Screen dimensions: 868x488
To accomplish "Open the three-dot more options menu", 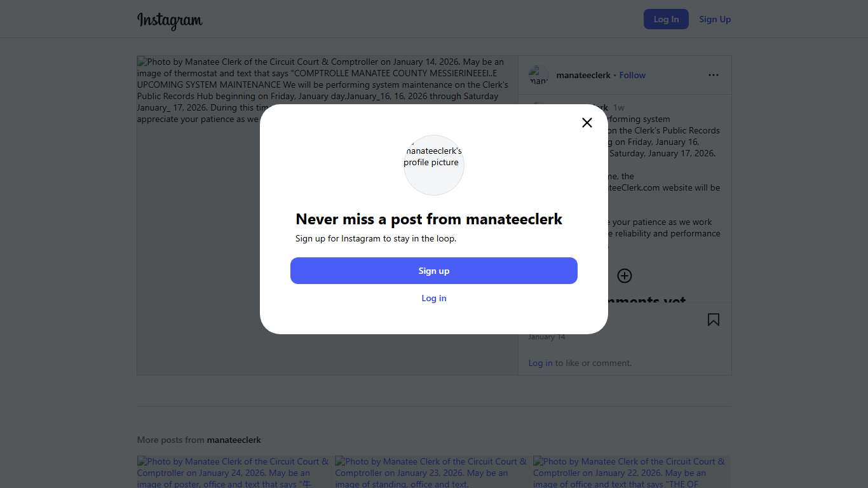I will click(x=714, y=75).
